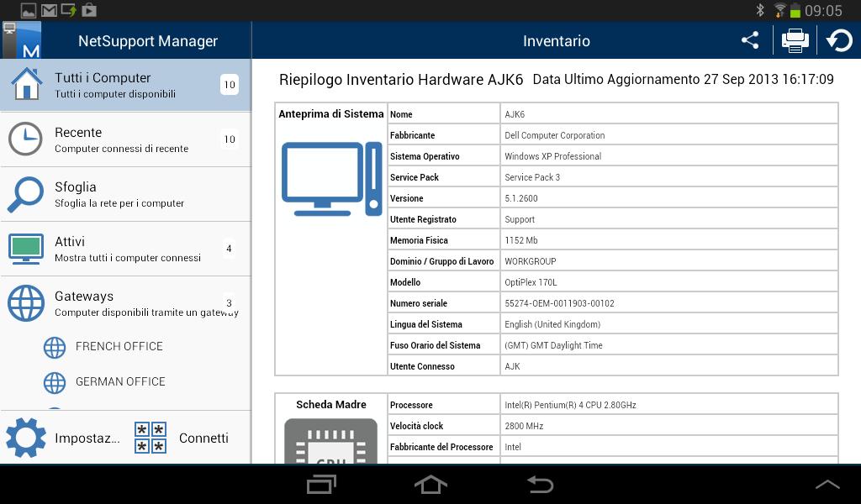Open Recente computer list
861x504 pixels.
click(126, 139)
